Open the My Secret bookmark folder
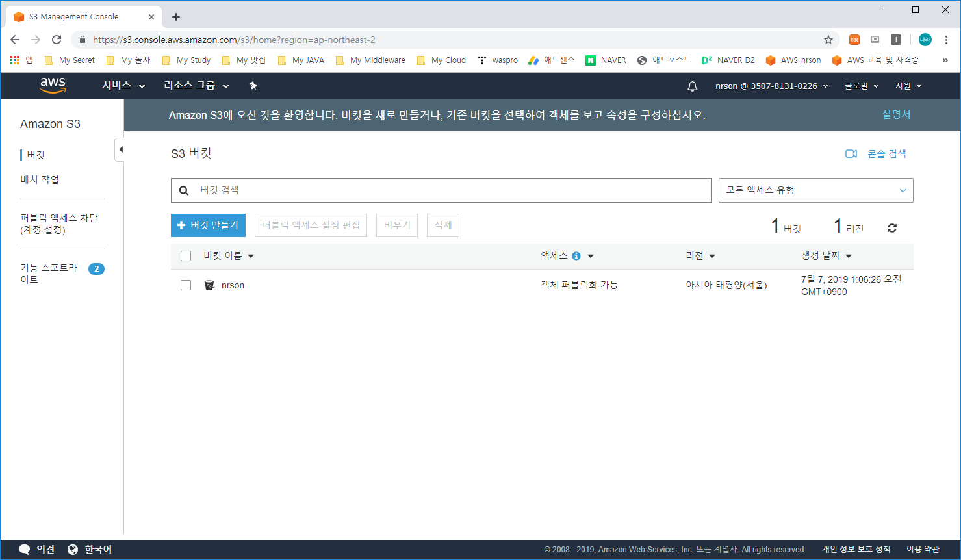The image size is (961, 560). click(70, 60)
